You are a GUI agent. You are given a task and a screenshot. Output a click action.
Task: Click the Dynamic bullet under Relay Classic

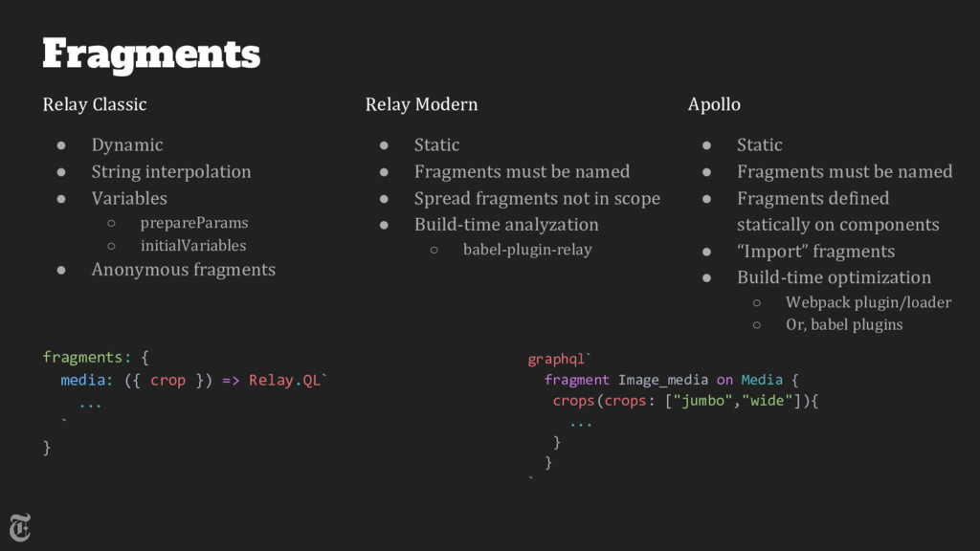pos(127,145)
